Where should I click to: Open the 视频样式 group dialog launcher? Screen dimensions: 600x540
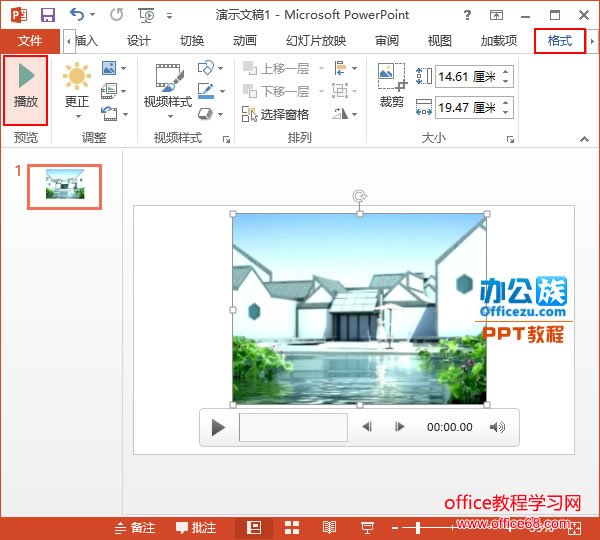(226, 139)
